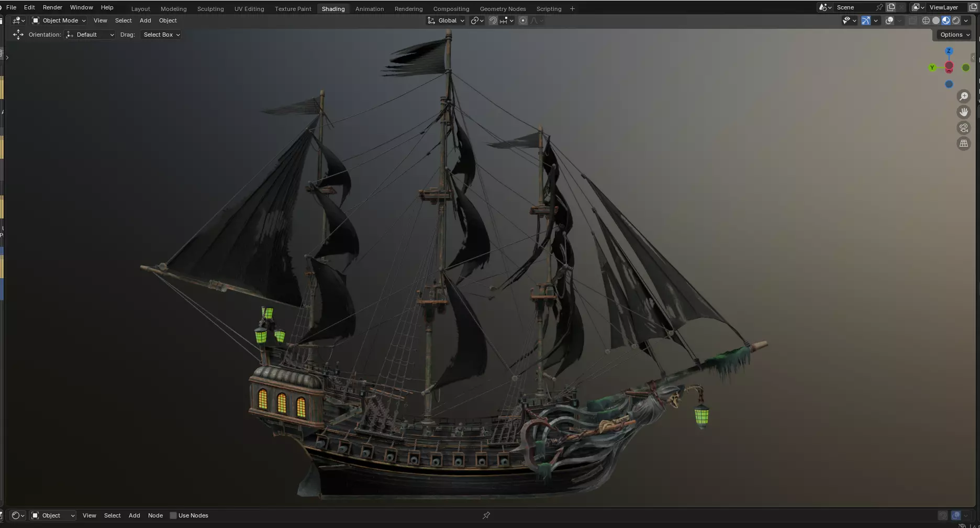Viewport: 980px width, 528px height.
Task: Toggle the camera view icon
Action: (x=964, y=128)
